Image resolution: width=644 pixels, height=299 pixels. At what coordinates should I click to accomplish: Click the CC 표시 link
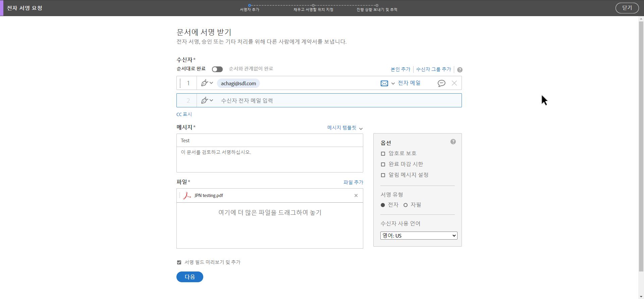pyautogui.click(x=184, y=114)
